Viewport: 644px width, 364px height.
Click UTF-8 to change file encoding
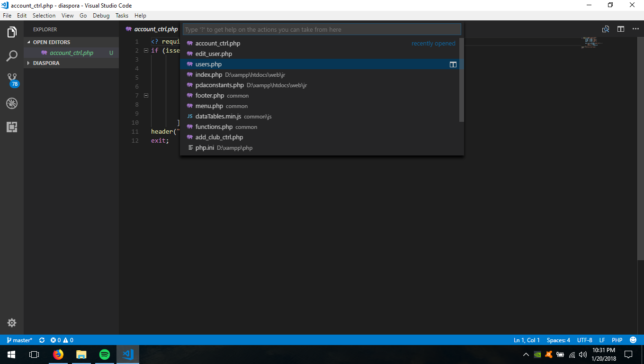tap(584, 340)
